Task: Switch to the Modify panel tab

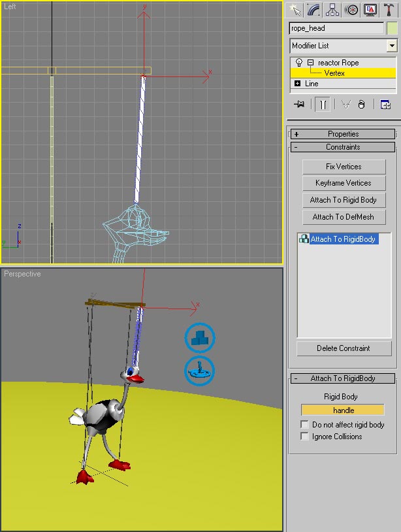Action: pos(314,10)
